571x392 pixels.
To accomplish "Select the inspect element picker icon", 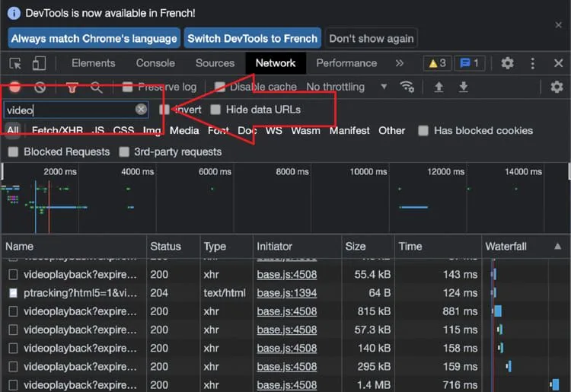I will click(15, 63).
